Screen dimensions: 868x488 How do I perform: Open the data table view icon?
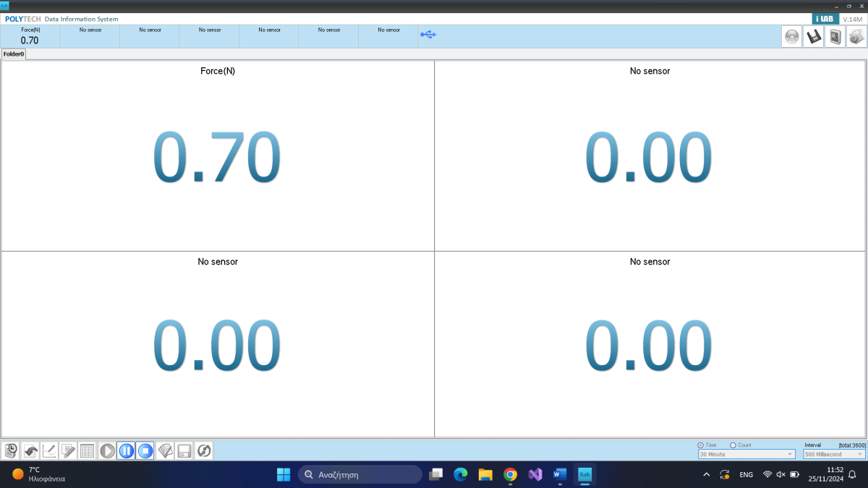[x=88, y=451]
